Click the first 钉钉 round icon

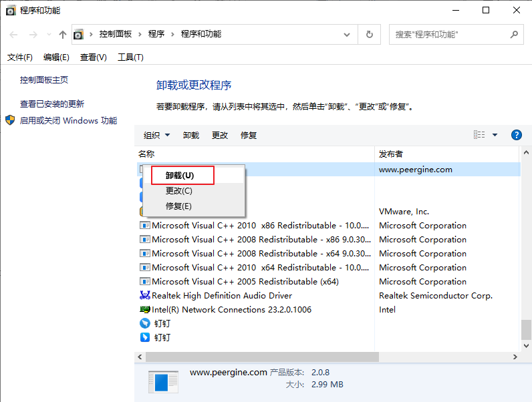click(x=145, y=323)
